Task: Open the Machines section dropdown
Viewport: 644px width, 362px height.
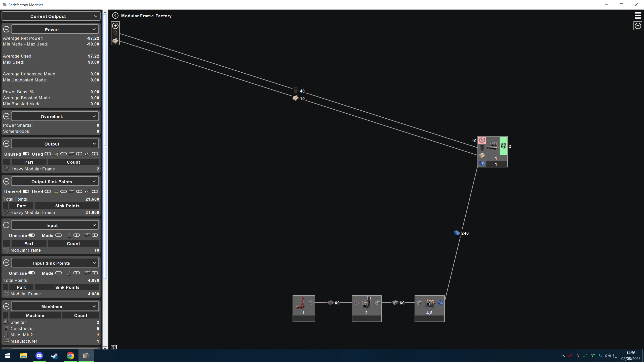Action: (x=55, y=306)
